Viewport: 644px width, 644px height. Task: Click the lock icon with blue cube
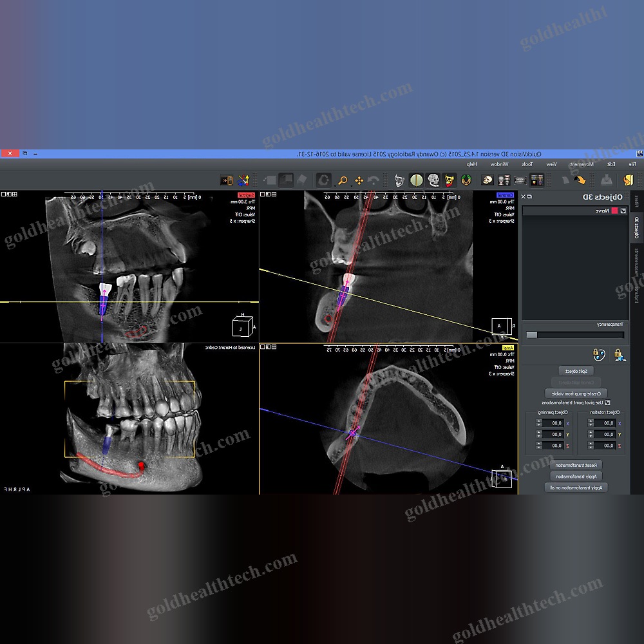(x=620, y=354)
